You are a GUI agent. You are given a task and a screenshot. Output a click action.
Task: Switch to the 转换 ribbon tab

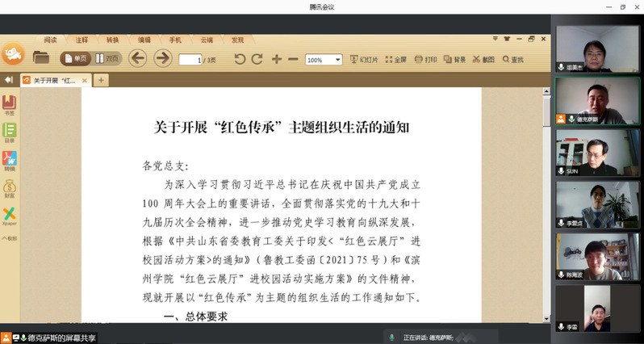tap(112, 40)
